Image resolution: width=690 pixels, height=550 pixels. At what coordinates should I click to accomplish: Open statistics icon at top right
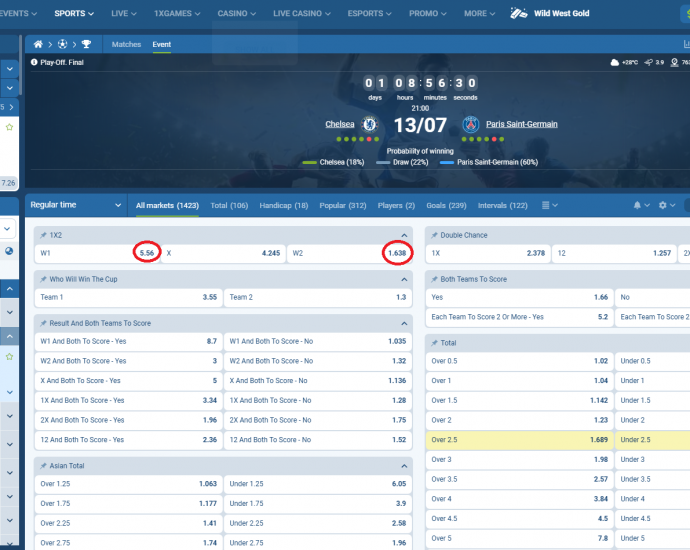pos(686,44)
